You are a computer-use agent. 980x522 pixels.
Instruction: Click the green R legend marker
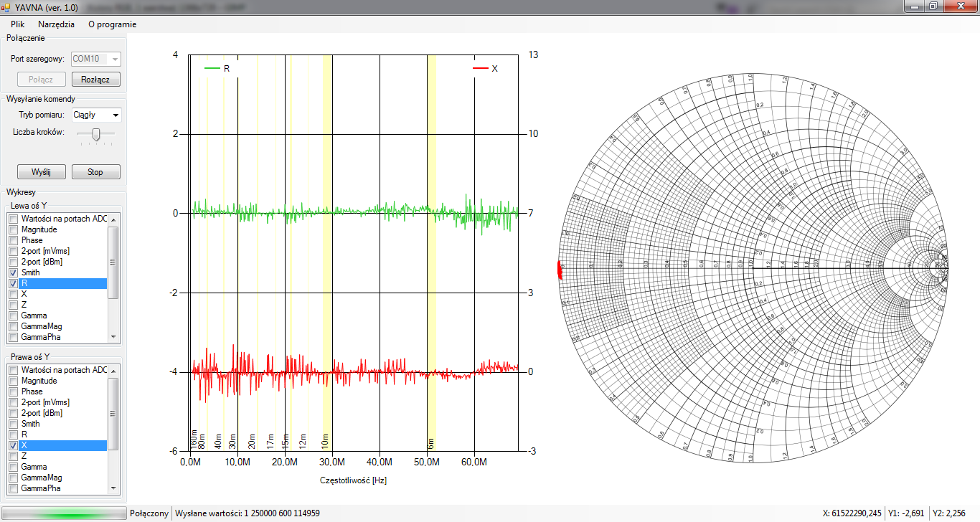pos(213,69)
